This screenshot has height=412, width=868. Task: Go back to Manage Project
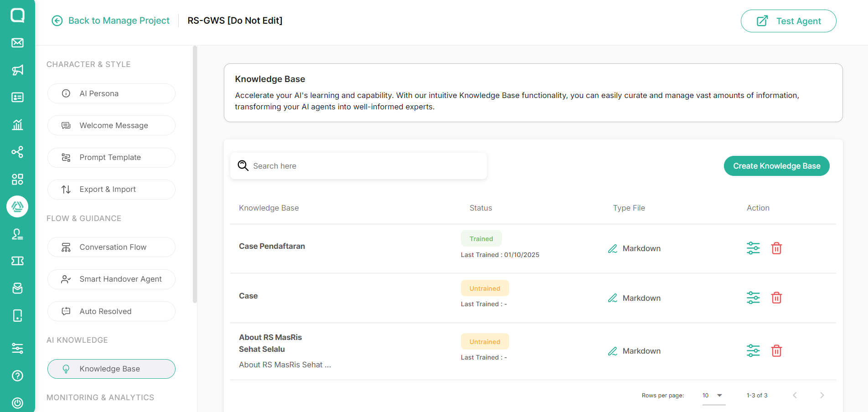111,21
